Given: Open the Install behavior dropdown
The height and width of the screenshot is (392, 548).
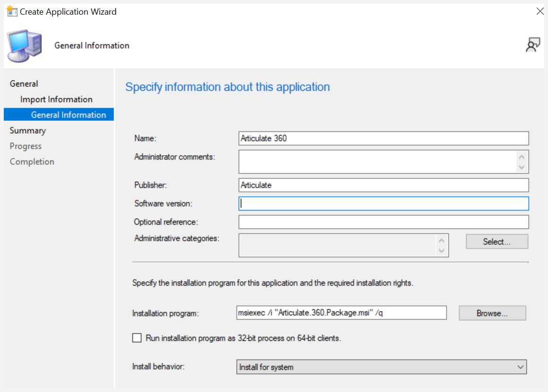Looking at the screenshot, I should [381, 367].
